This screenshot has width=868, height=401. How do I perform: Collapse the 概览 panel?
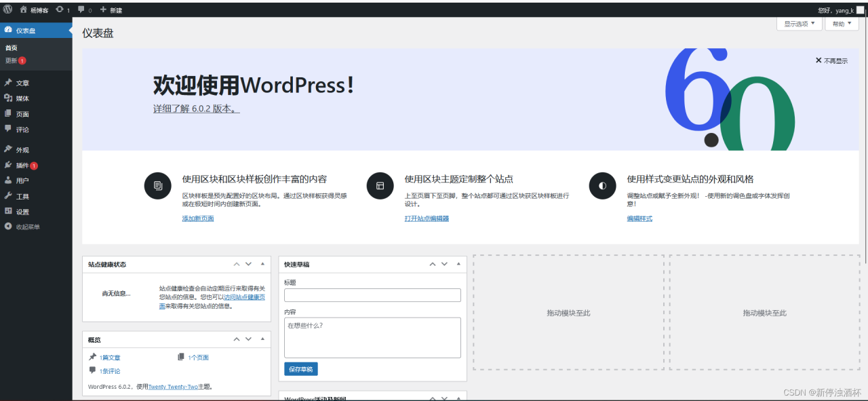click(262, 339)
